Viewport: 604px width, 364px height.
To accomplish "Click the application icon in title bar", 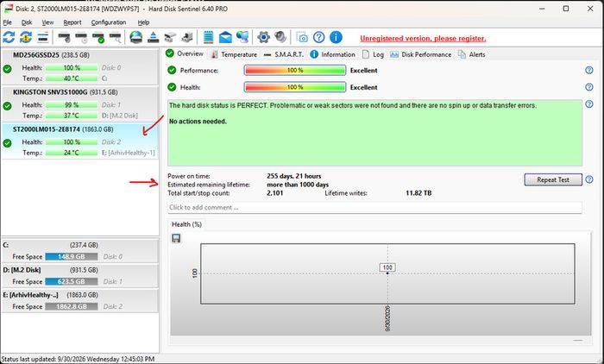I will 9,9.
